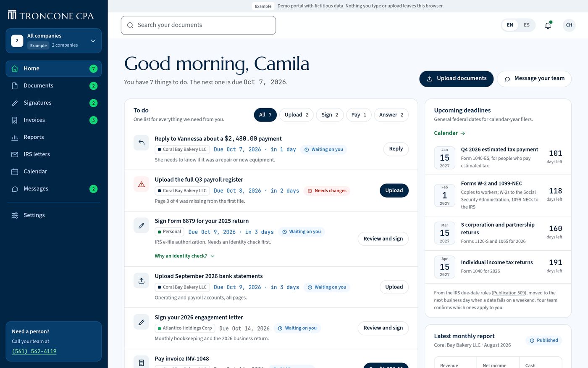Call the (561) 542-4119 phone link

pyautogui.click(x=34, y=352)
